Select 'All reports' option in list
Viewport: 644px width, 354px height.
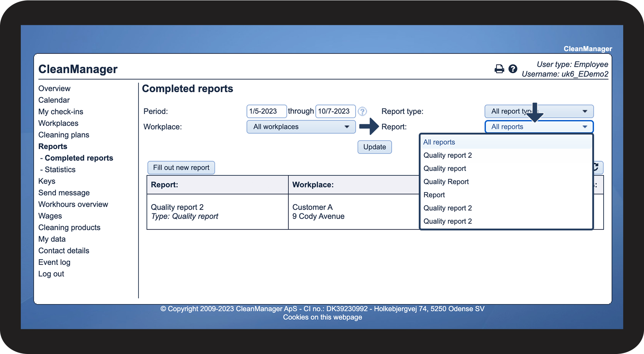(x=439, y=142)
